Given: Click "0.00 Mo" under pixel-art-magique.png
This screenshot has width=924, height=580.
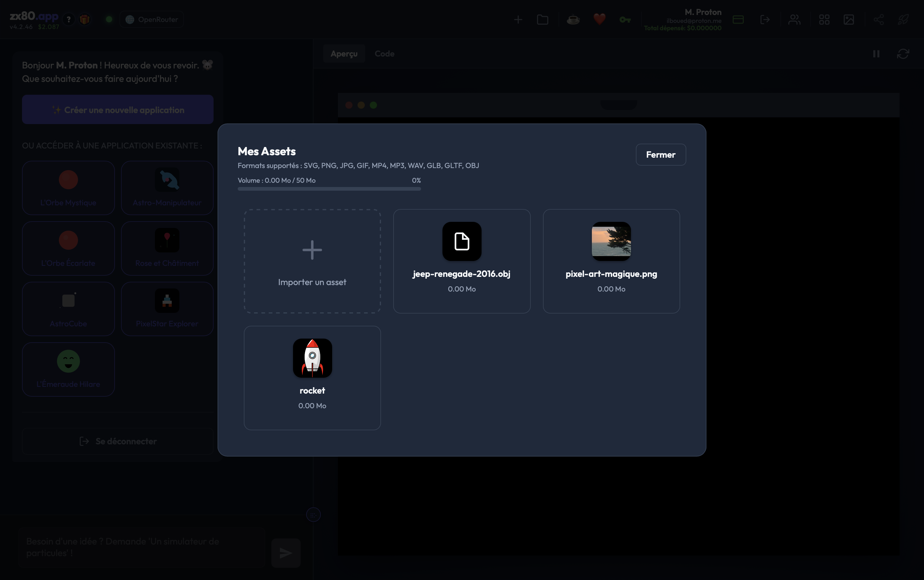Looking at the screenshot, I should [x=611, y=289].
